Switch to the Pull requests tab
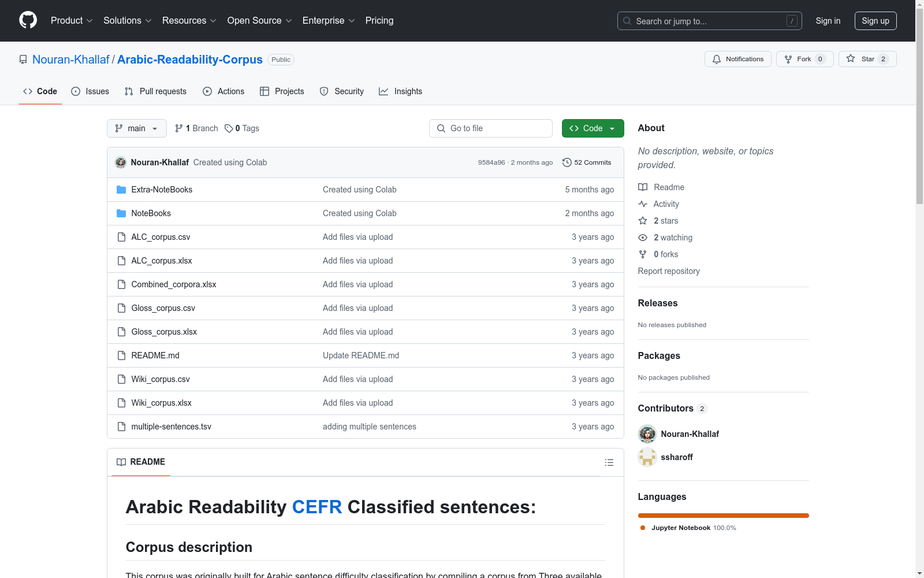Screen dimensions: 924x578 coord(155,91)
